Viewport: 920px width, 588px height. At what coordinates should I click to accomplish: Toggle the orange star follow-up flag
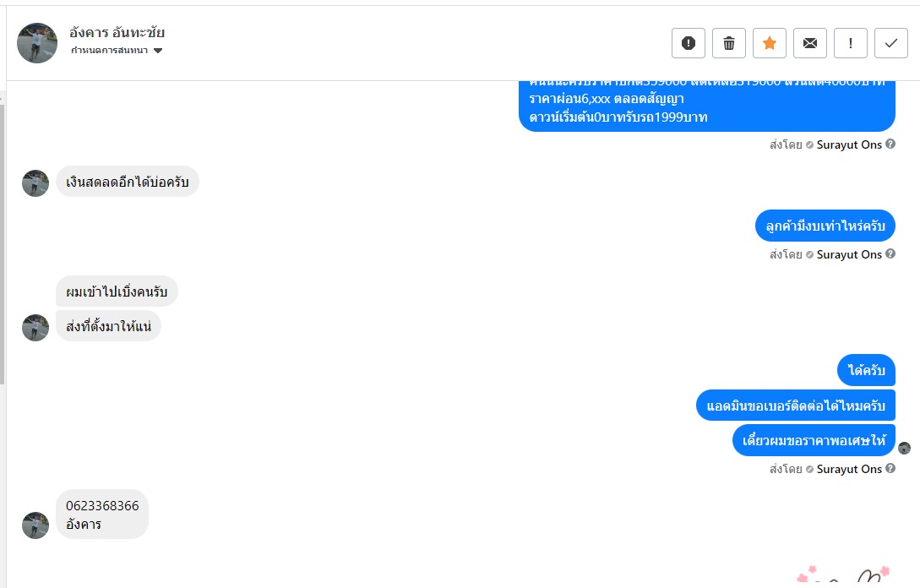point(770,43)
